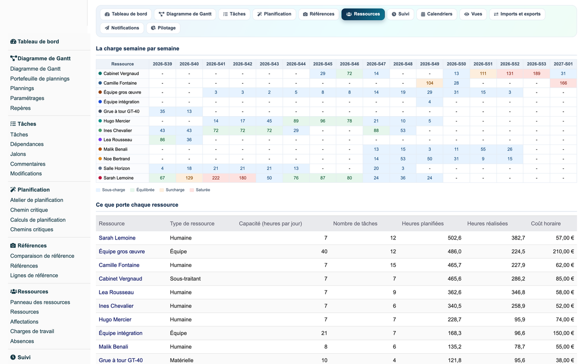The width and height of the screenshot is (588, 364).
Task: Click pie chart icon on Pilotage tab
Action: [x=153, y=28]
